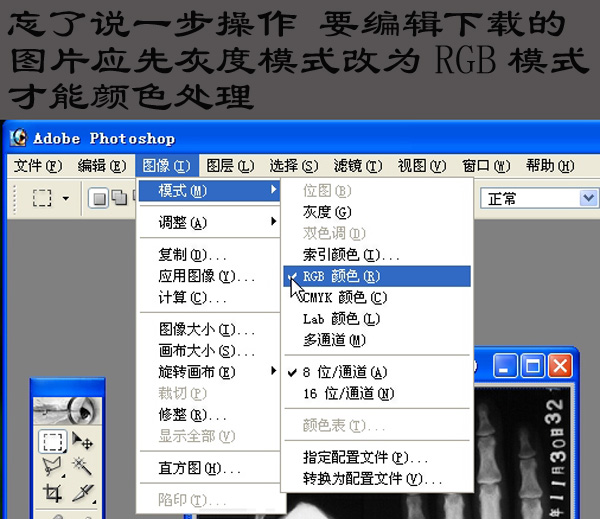Expand the 调整(A) submenu

[x=209, y=222]
